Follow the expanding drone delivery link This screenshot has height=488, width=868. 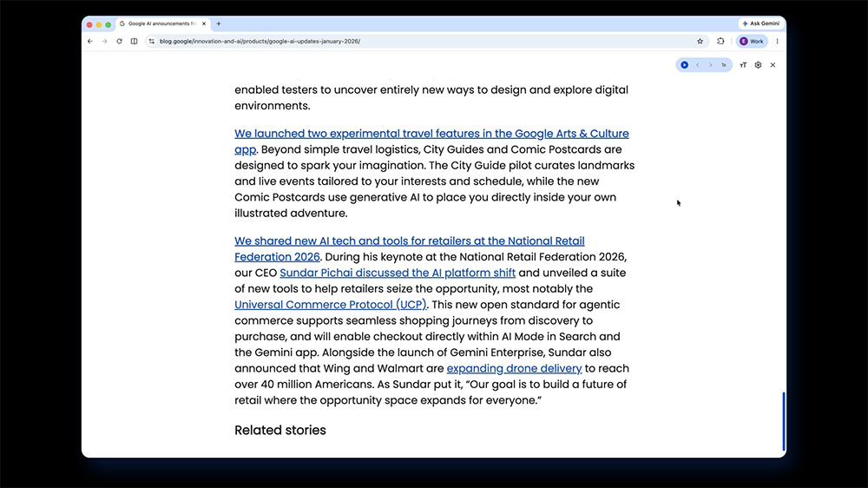click(514, 368)
